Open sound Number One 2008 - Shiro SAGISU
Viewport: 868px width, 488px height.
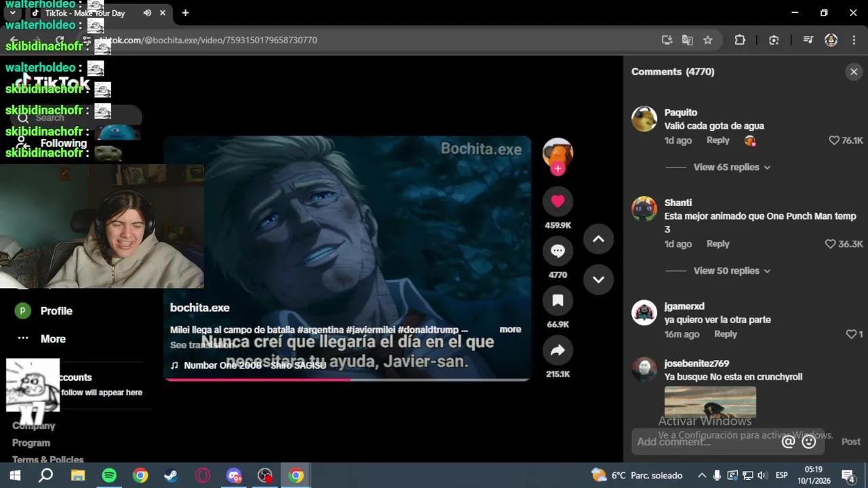(248, 365)
